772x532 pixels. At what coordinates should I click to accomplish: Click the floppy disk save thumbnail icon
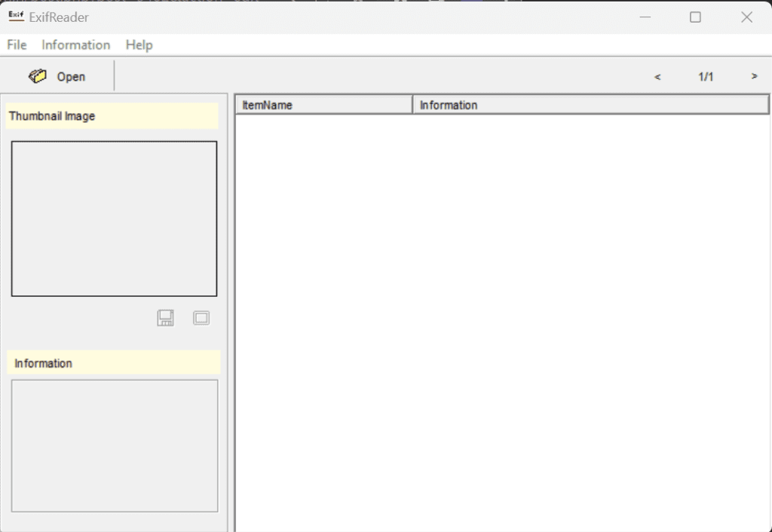coord(165,318)
